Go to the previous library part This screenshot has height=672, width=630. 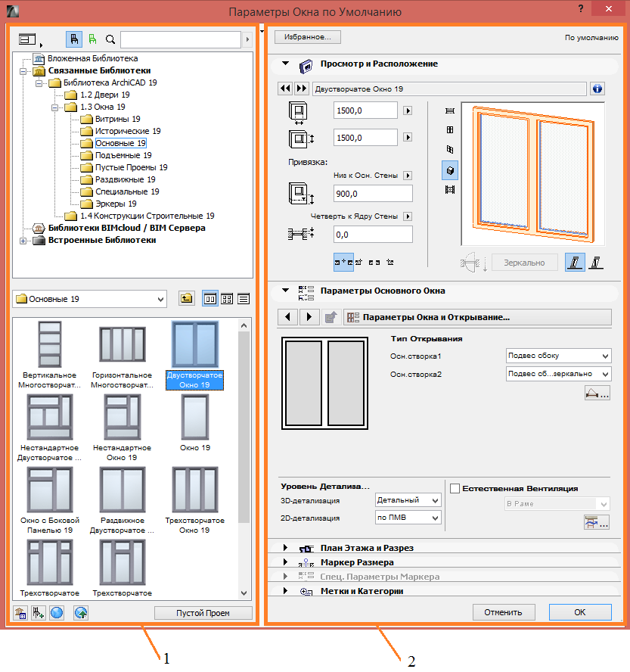(285, 89)
